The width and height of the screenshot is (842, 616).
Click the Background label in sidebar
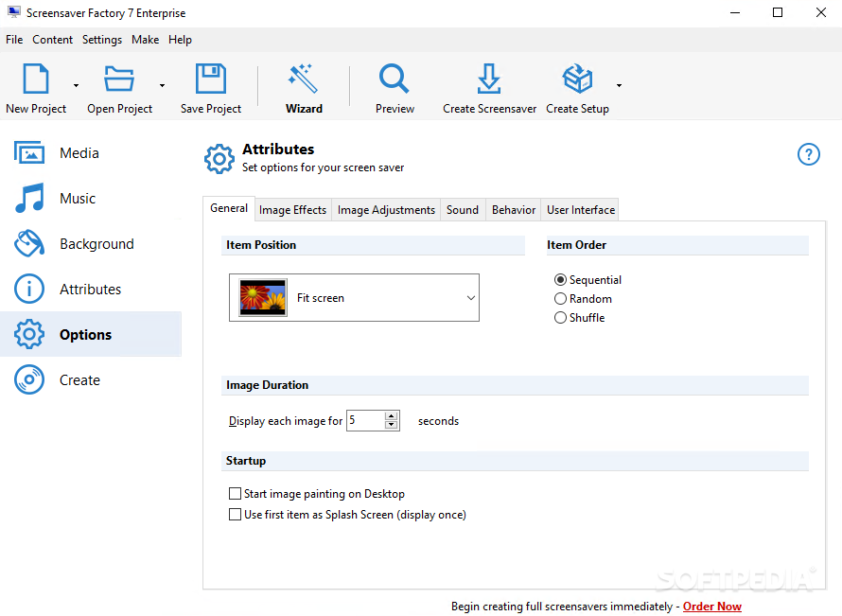coord(96,244)
